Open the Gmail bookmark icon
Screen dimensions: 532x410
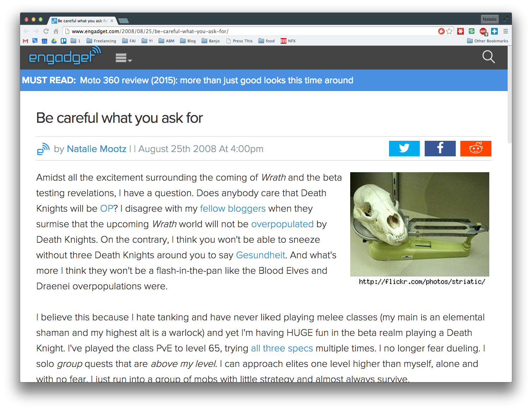pyautogui.click(x=25, y=41)
